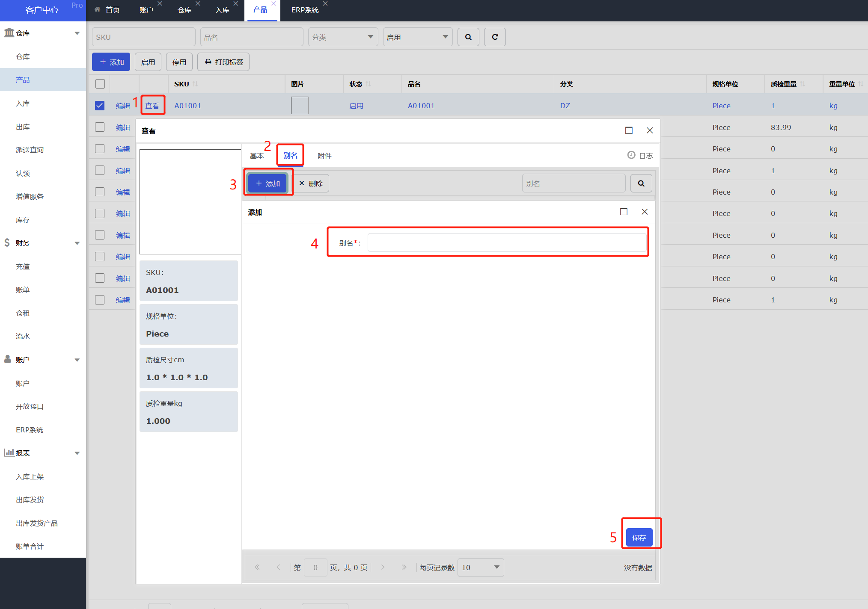
Task: Open the ERP系统 top tab
Action: click(305, 10)
